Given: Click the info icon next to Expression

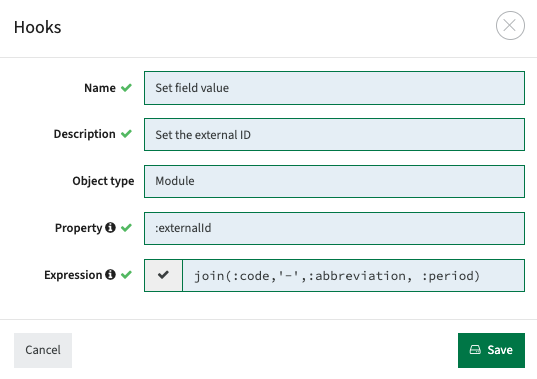Looking at the screenshot, I should (x=110, y=274).
